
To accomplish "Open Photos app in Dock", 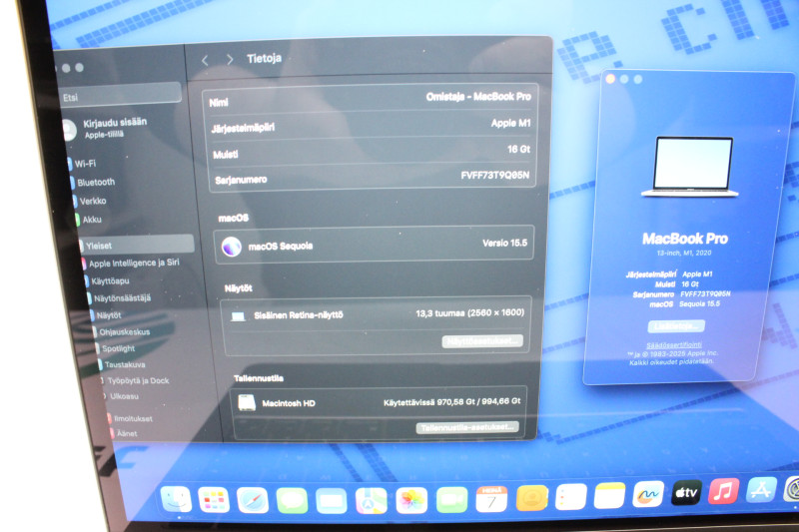I will [x=411, y=500].
